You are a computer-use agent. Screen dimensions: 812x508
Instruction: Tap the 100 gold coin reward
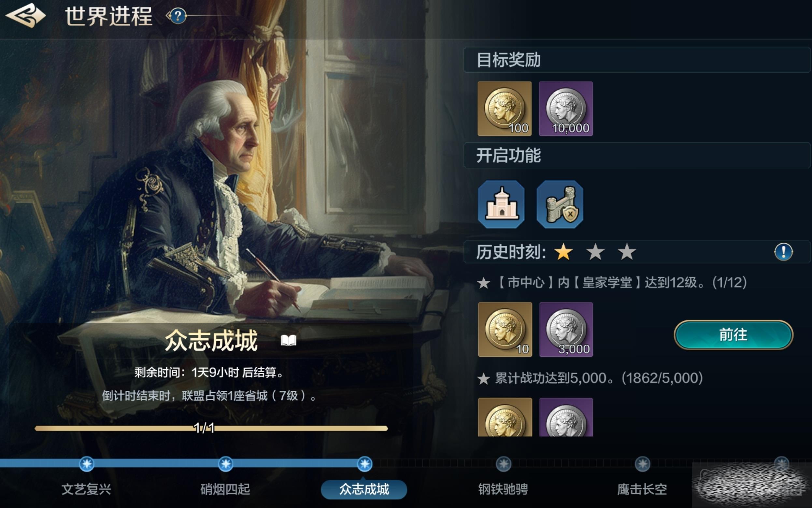[505, 108]
